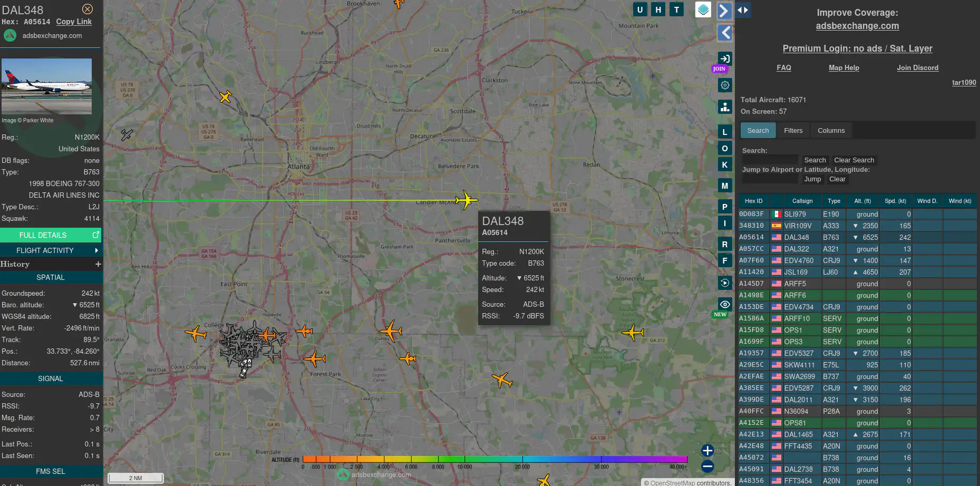
Task: Click the tar1090 link
Action: tap(964, 82)
